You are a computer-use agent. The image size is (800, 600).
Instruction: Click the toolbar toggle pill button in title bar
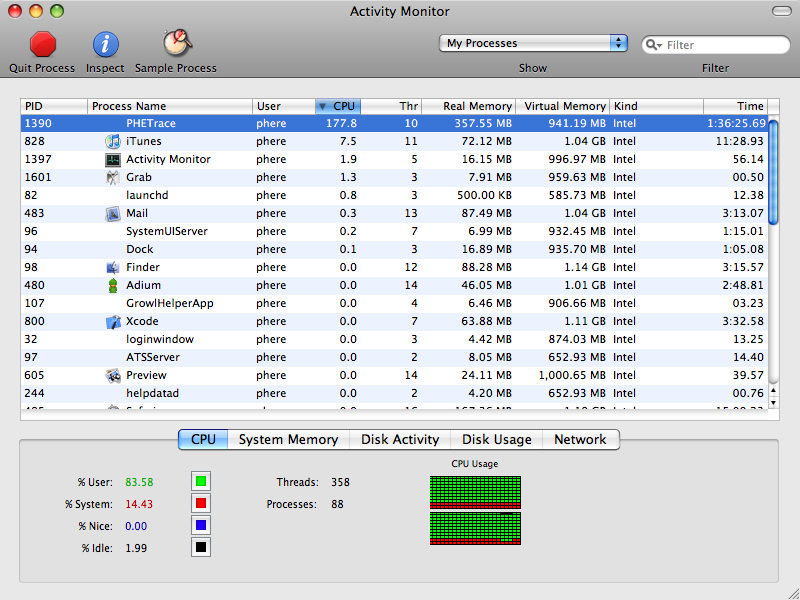(x=781, y=11)
